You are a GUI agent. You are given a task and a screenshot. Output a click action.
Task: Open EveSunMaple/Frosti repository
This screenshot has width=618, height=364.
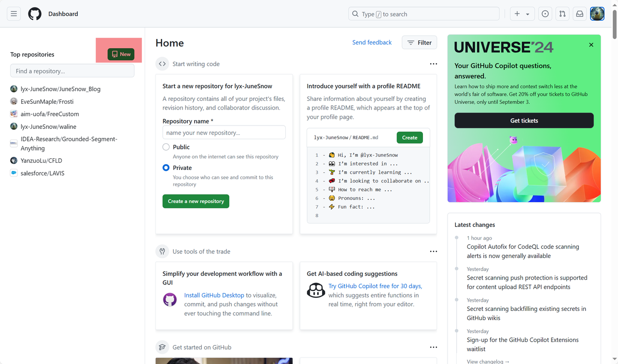tap(47, 101)
